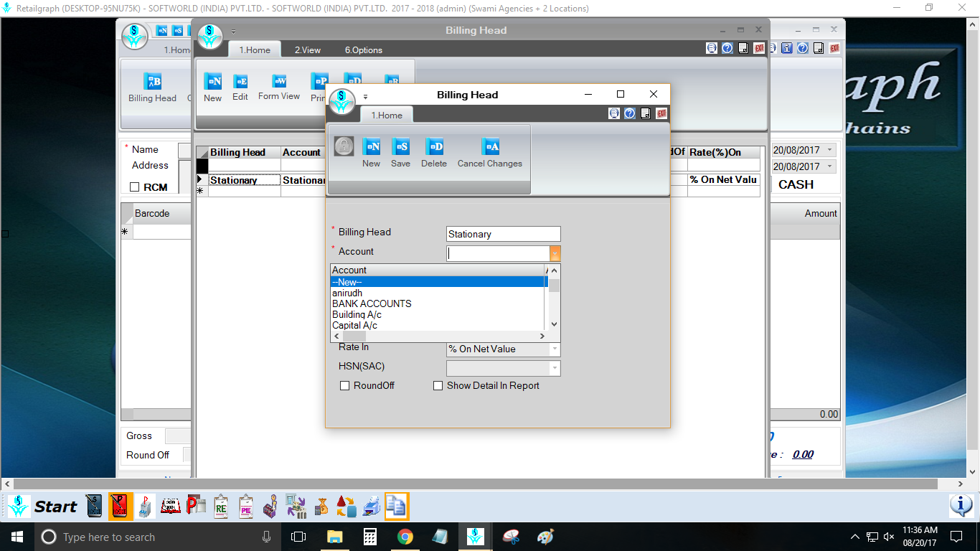Open quick access dropdown arrow in front dialog title bar
This screenshot has width=980, height=551.
pos(365,96)
